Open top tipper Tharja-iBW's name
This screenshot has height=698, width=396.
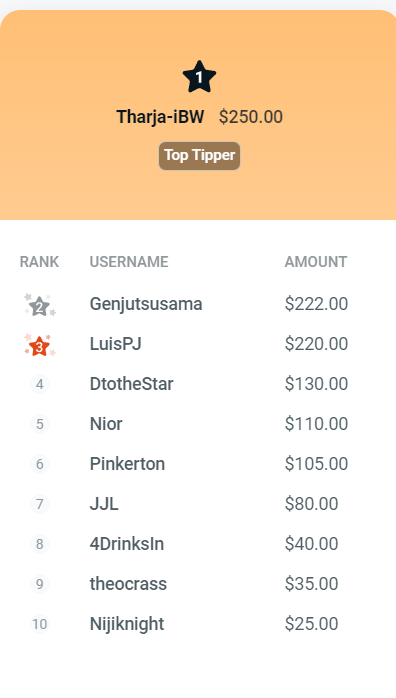coord(160,117)
